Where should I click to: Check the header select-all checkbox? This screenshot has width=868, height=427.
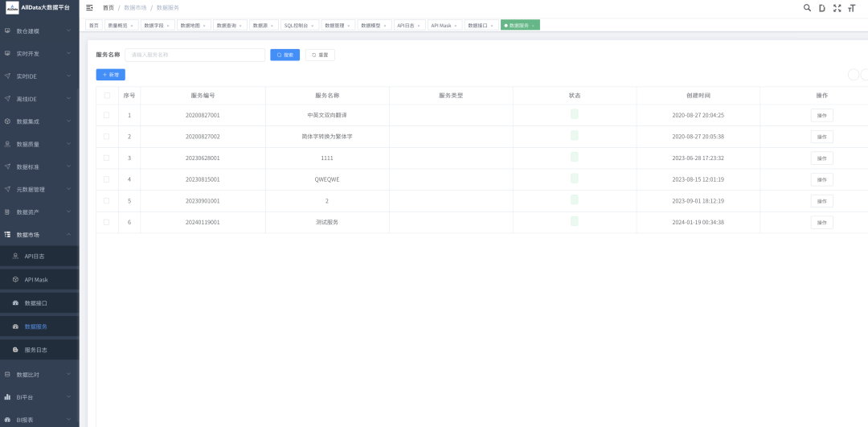pyautogui.click(x=107, y=95)
